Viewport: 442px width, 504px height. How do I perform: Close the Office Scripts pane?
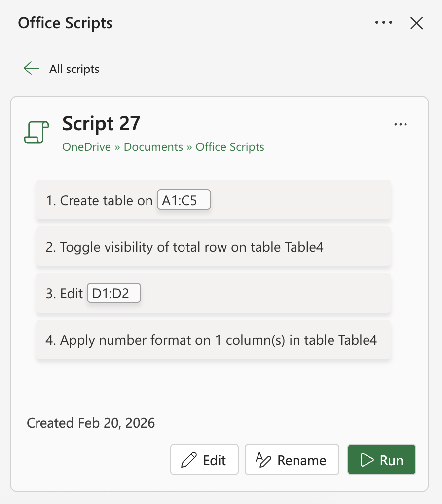(x=417, y=23)
